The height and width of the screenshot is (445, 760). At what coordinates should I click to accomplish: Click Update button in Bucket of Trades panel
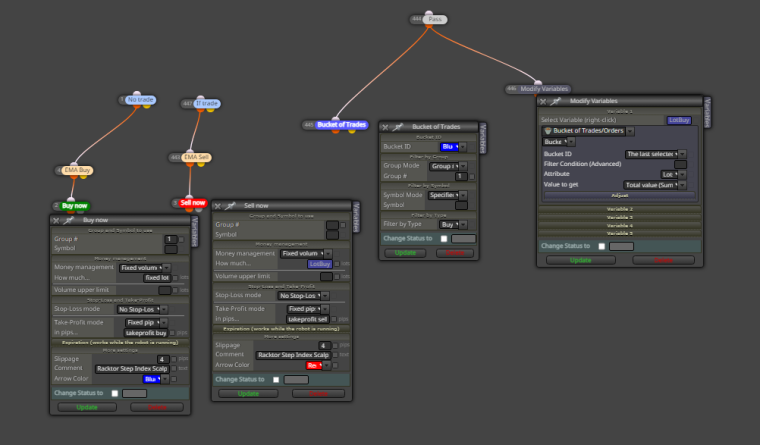click(x=405, y=253)
